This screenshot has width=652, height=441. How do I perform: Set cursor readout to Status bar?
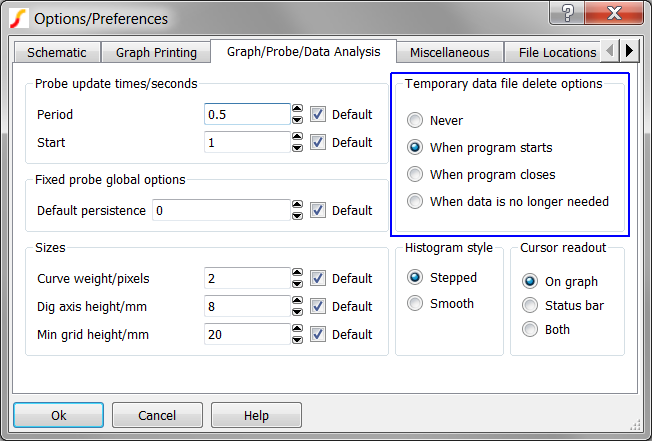point(530,305)
